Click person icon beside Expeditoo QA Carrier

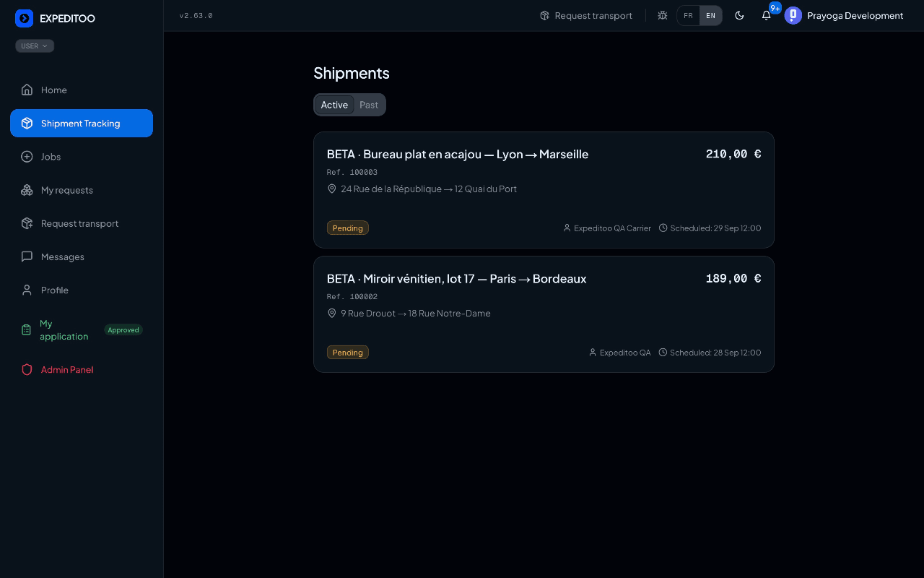[567, 228]
